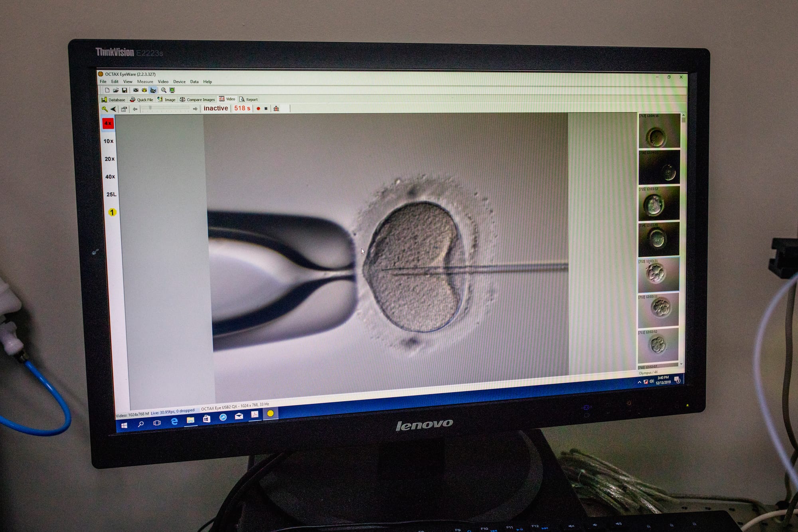Select thumbnail 713 at 12:03:31

(658, 275)
